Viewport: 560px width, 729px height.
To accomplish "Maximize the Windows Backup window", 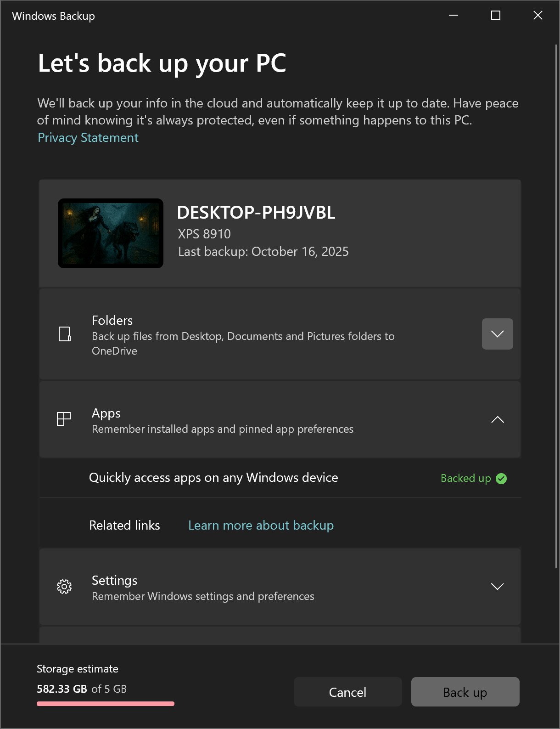I will [496, 16].
